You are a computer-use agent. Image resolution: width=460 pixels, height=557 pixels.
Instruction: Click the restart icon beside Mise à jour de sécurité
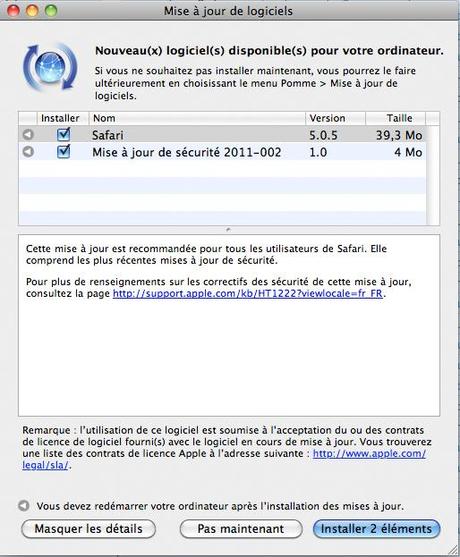click(28, 152)
